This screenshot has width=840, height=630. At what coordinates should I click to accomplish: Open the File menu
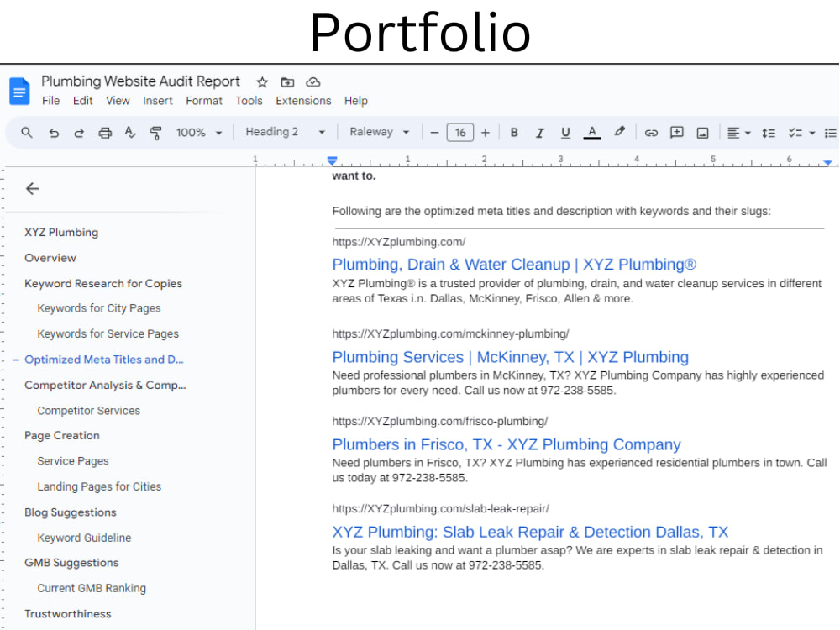tap(51, 101)
